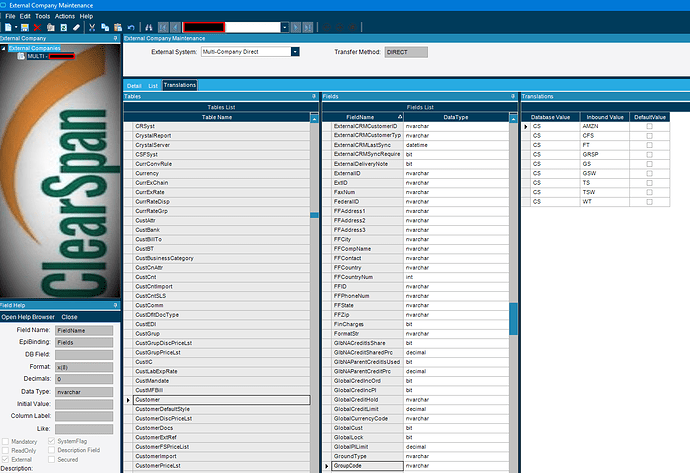
Task: Tick DefaultValue checkbox for GRSP row
Action: [x=649, y=154]
